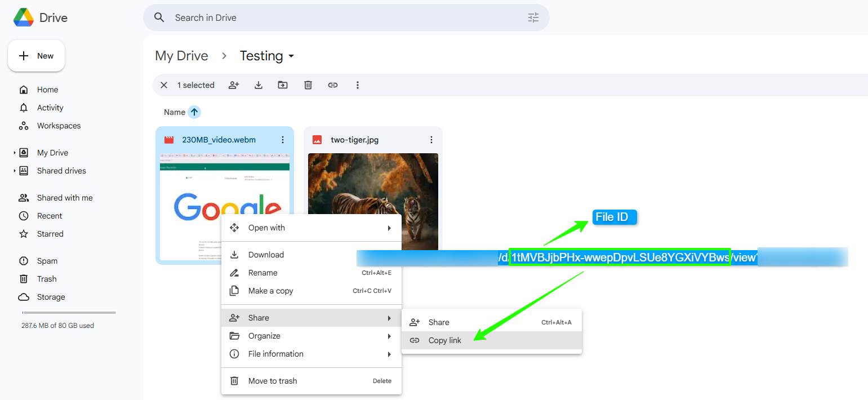Click the Name sort column header
The image size is (868, 400).
point(175,112)
